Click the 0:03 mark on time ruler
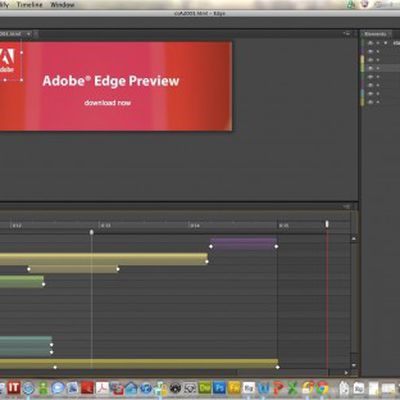This screenshot has width=400, height=400. (x=105, y=226)
